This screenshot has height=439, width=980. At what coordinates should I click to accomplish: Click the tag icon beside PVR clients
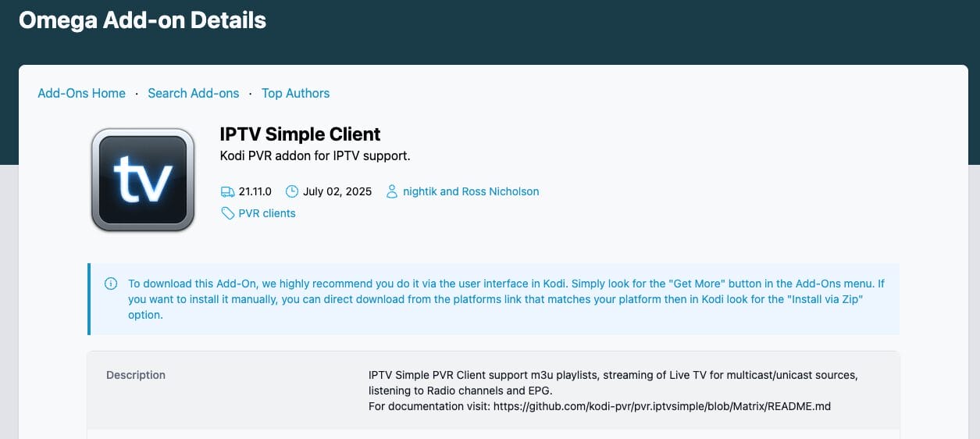[227, 213]
